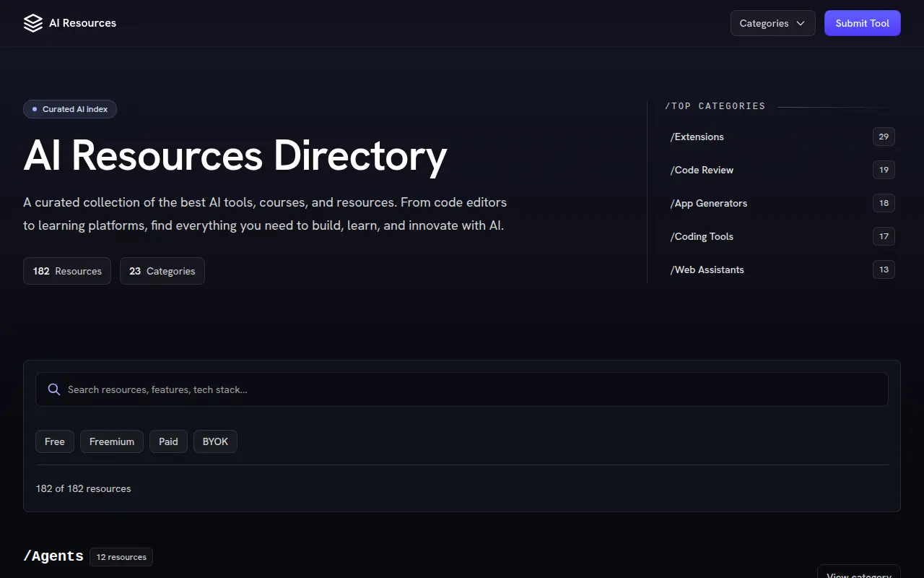
Task: Click the Submit Tool button
Action: click(x=862, y=23)
